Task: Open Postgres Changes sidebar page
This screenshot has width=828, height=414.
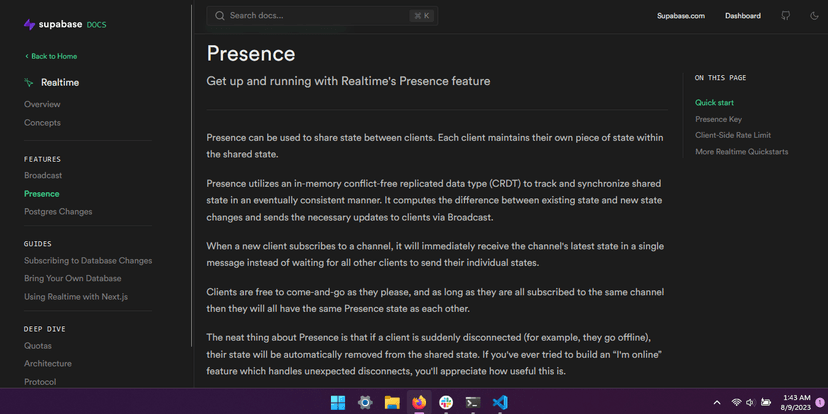Action: point(58,211)
